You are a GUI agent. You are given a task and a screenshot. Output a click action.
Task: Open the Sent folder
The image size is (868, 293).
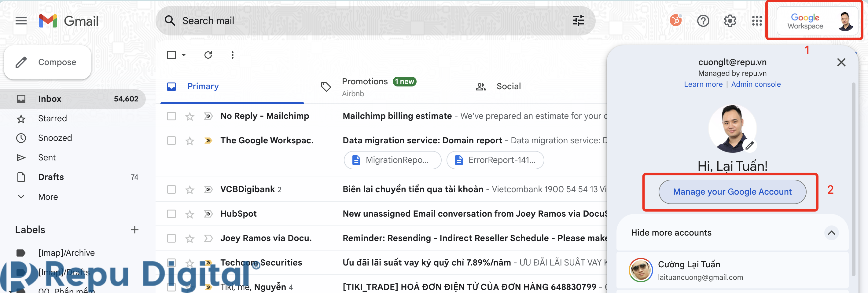pos(73,157)
